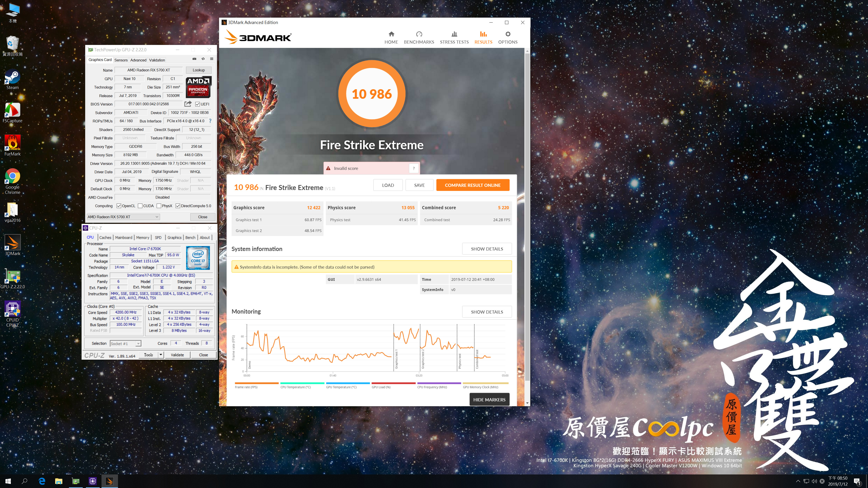Image resolution: width=868 pixels, height=488 pixels.
Task: Open the 3DMark desktop shortcut
Action: coord(12,245)
